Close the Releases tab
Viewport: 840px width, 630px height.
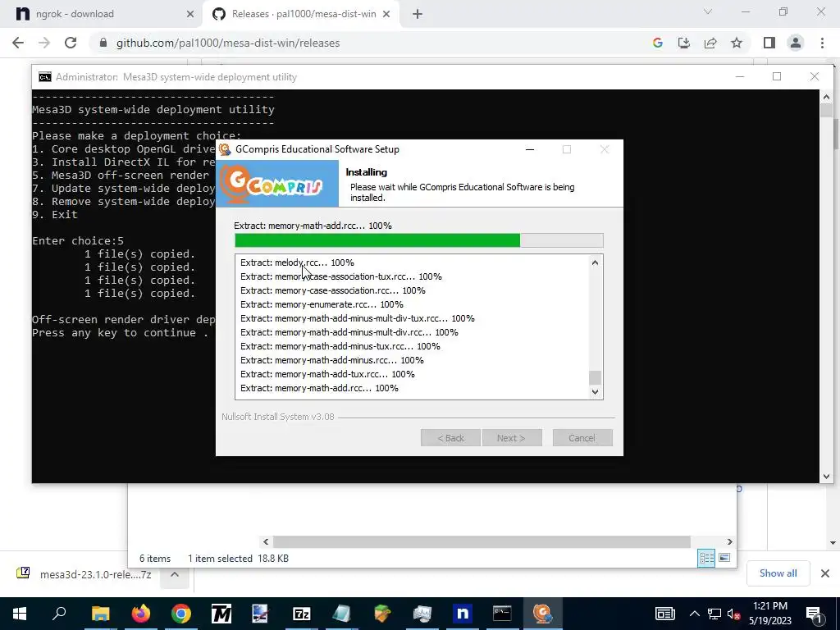pyautogui.click(x=386, y=14)
